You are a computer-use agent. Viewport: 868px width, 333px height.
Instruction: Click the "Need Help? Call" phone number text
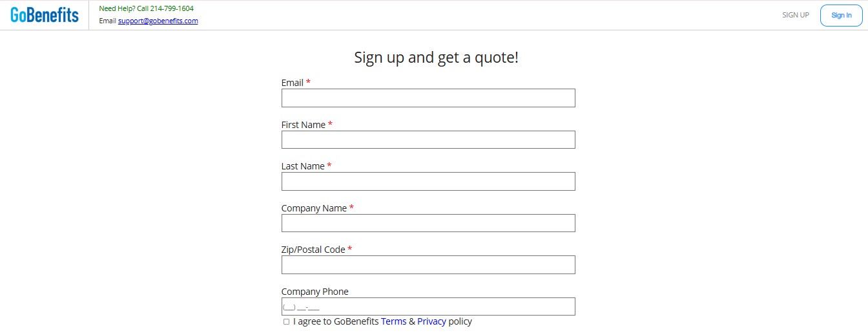(x=146, y=8)
